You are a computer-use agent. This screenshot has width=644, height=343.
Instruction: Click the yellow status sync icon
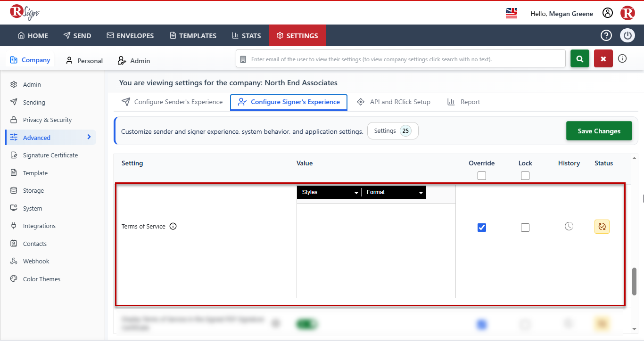click(602, 227)
